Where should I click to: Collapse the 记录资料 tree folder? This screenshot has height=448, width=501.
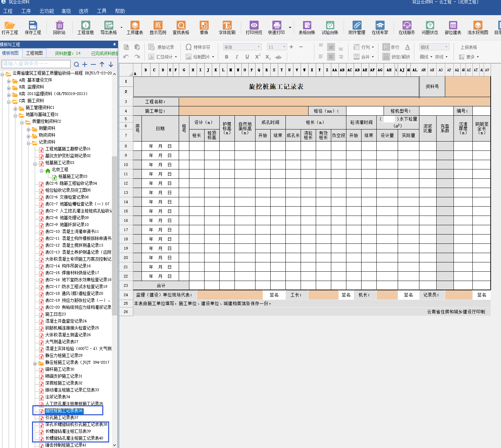(x=29, y=143)
